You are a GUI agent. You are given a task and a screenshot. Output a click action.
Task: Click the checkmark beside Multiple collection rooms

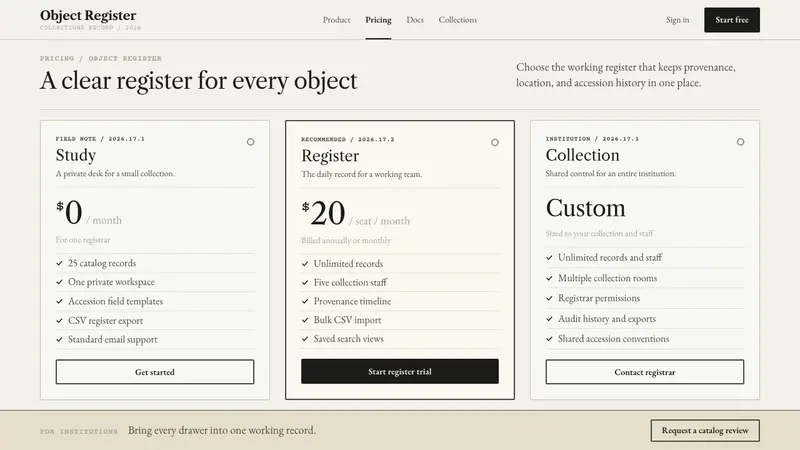pyautogui.click(x=549, y=279)
